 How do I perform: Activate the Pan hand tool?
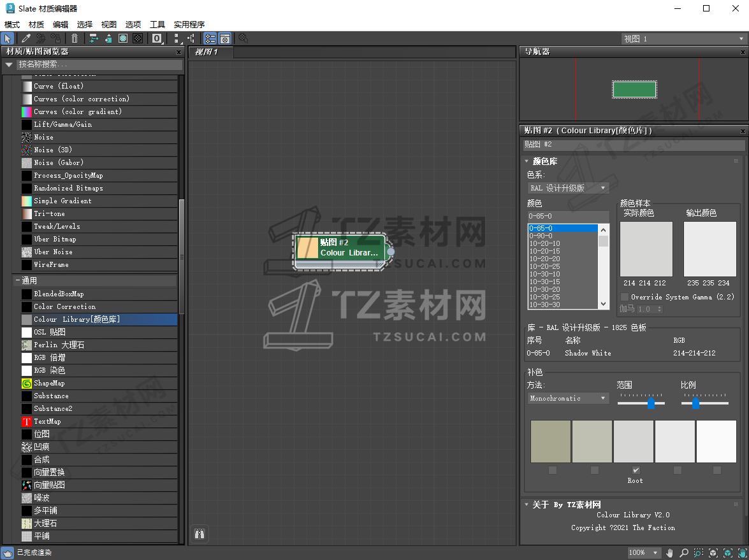click(x=669, y=552)
